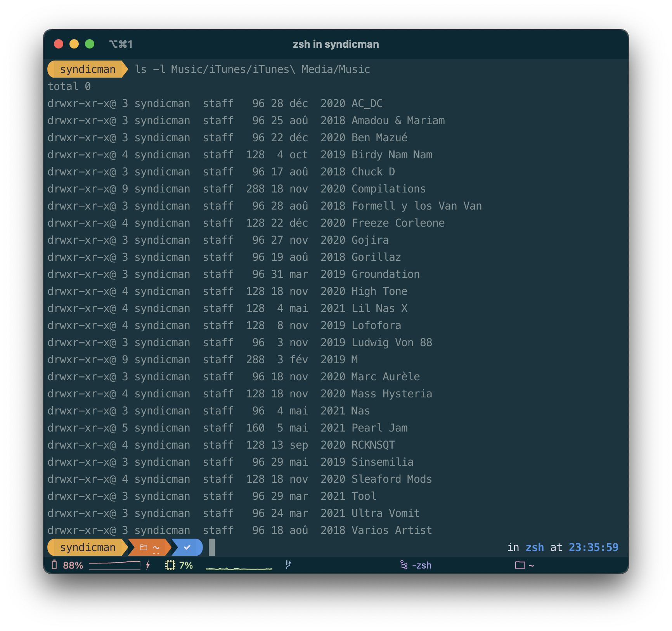Viewport: 672px width, 631px height.
Task: Click the 'zsh' shell name in right prompt
Action: pos(535,547)
